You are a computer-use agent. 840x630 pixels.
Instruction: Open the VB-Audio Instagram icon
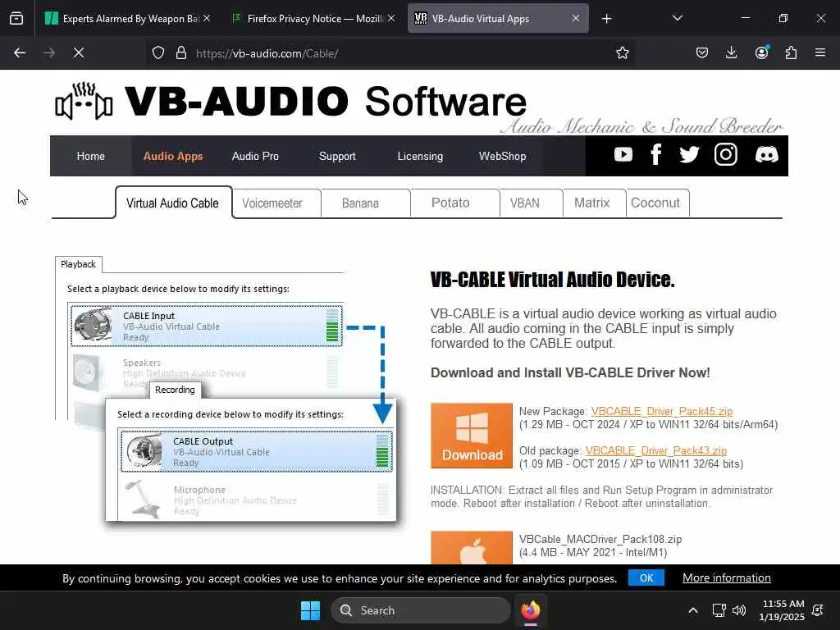click(726, 155)
